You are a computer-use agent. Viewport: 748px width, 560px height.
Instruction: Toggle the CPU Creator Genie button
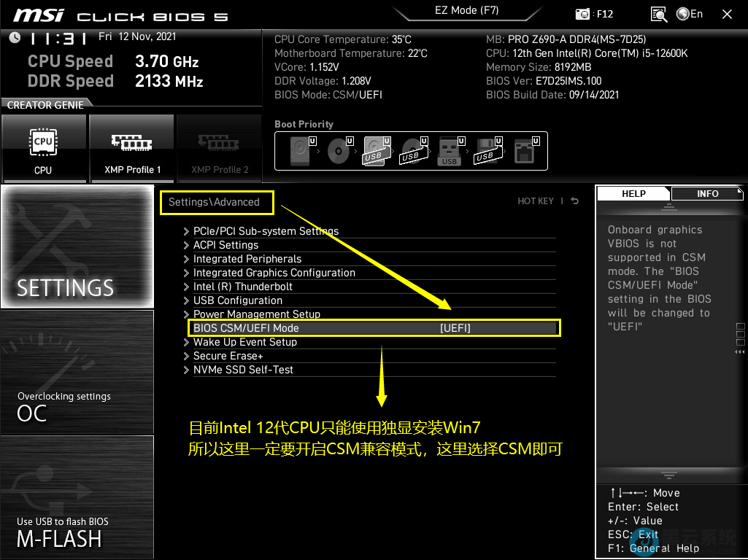43,148
